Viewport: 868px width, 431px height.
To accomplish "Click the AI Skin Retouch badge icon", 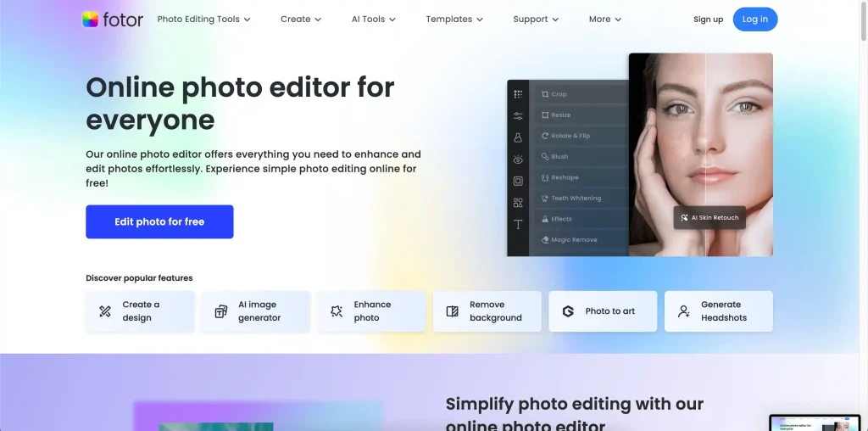I will 684,218.
